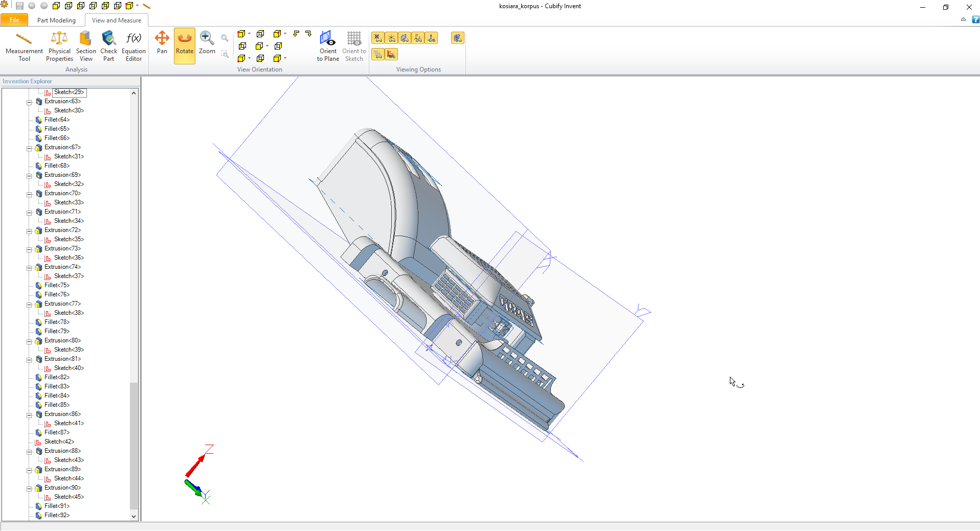Click the Invention Explorer panel header
980x531 pixels.
click(x=71, y=81)
